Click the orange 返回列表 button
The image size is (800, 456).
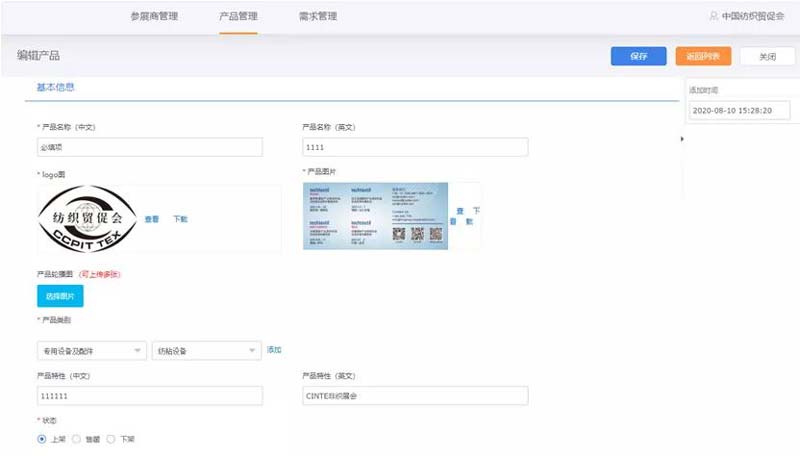(x=703, y=56)
